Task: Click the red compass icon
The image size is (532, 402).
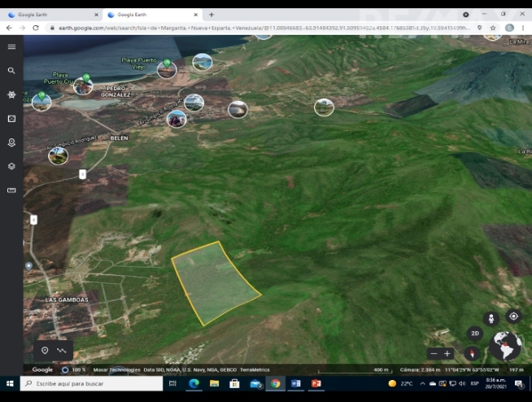Action: pyautogui.click(x=472, y=353)
